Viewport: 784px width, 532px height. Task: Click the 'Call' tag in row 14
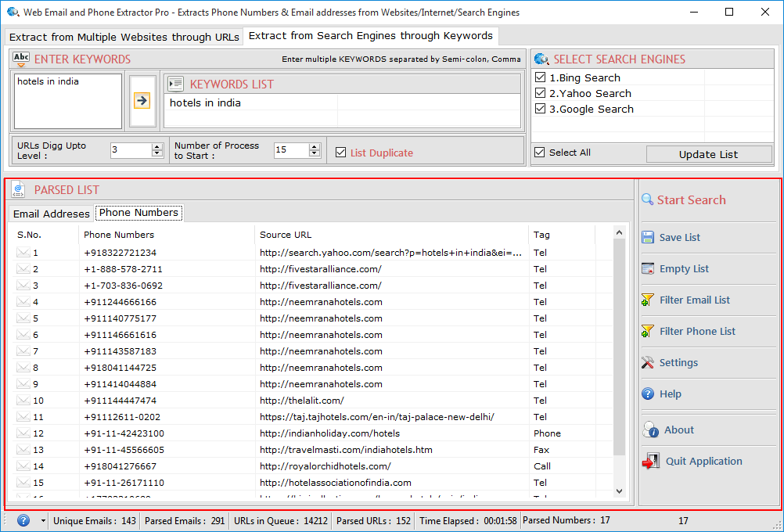tap(542, 466)
